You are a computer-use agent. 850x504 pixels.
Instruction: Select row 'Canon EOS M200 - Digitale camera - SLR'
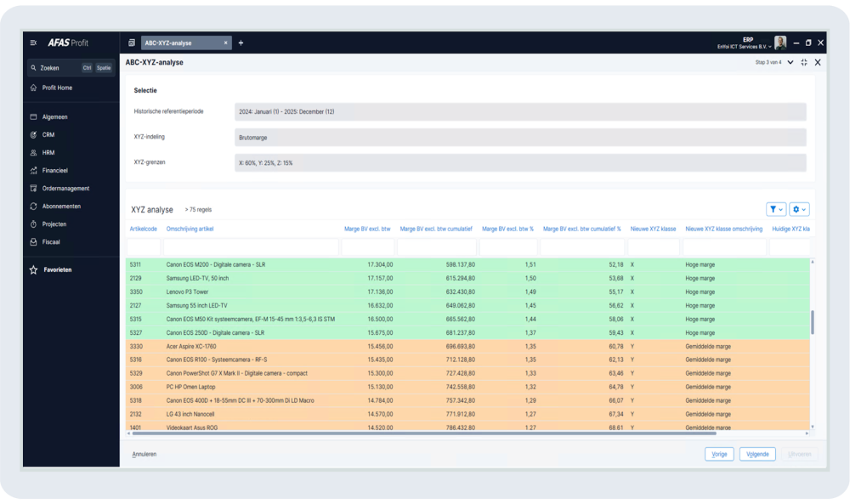click(467, 265)
